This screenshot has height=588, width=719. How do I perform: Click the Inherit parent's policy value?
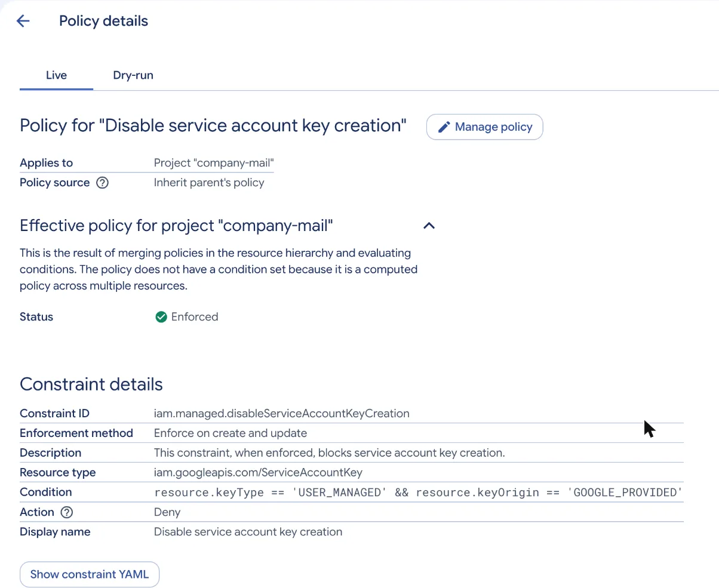(x=209, y=183)
